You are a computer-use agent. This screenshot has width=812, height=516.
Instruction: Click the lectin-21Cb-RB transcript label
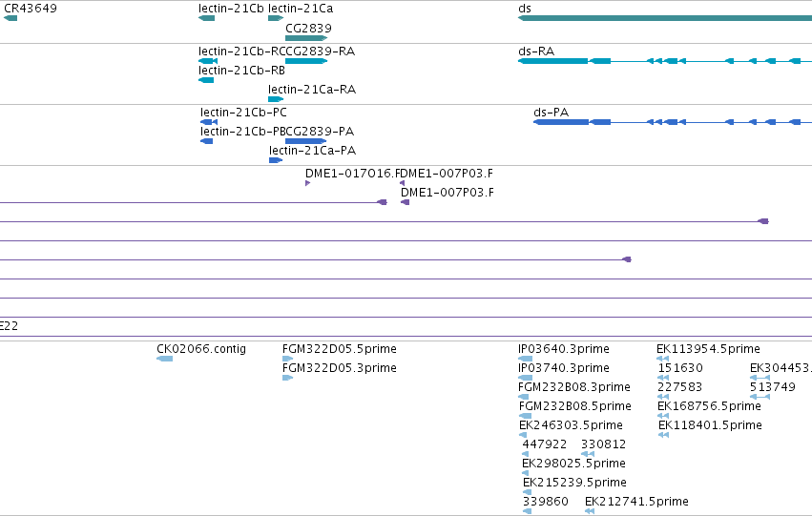[x=241, y=71]
